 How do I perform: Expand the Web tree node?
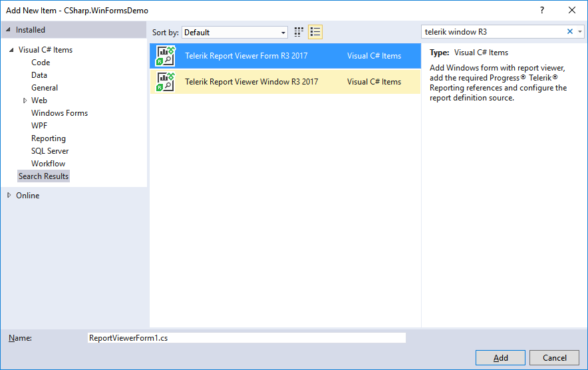coord(25,100)
